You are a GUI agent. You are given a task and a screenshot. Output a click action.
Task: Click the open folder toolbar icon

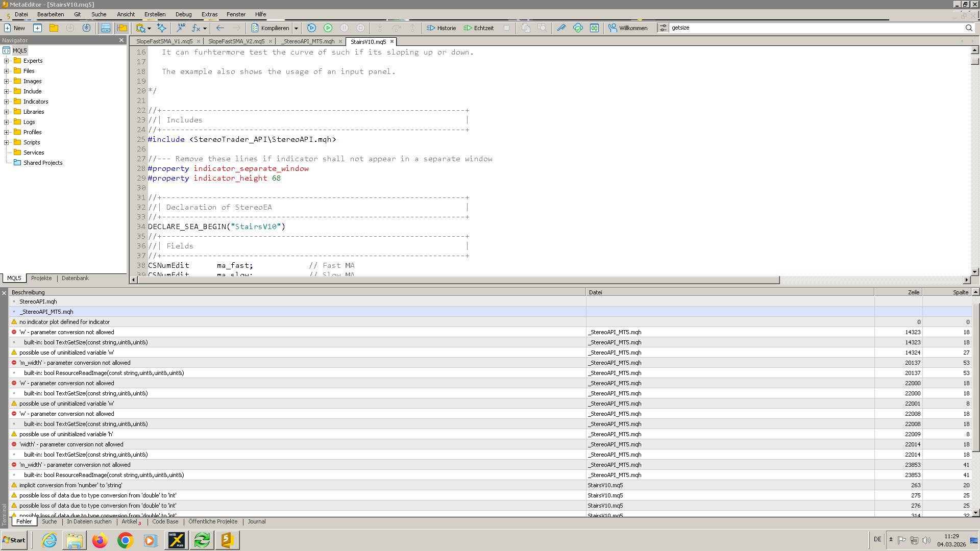coord(54,28)
